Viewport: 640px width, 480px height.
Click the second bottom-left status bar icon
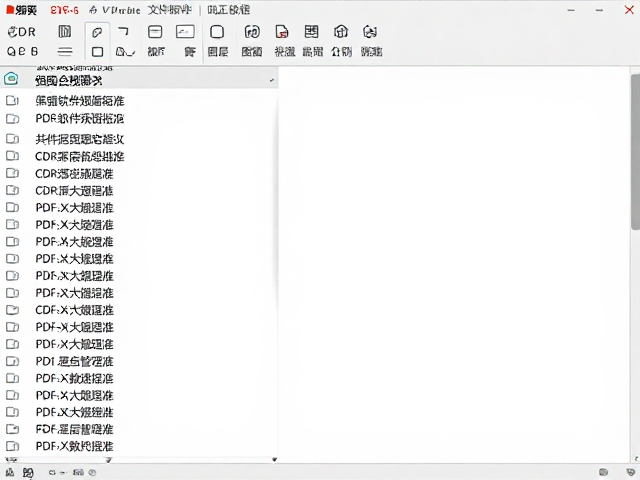coord(28,473)
